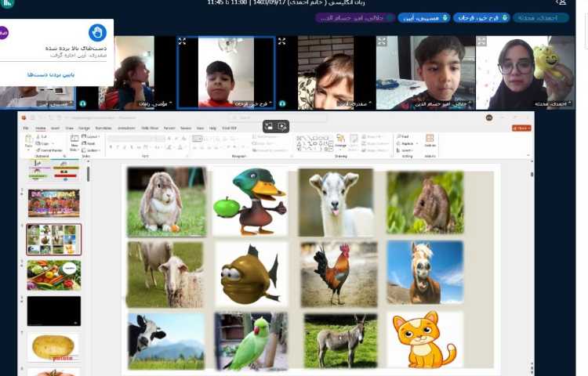Image resolution: width=588 pixels, height=376 pixels.
Task: Select the potato slide thumbnail
Action: [53, 346]
